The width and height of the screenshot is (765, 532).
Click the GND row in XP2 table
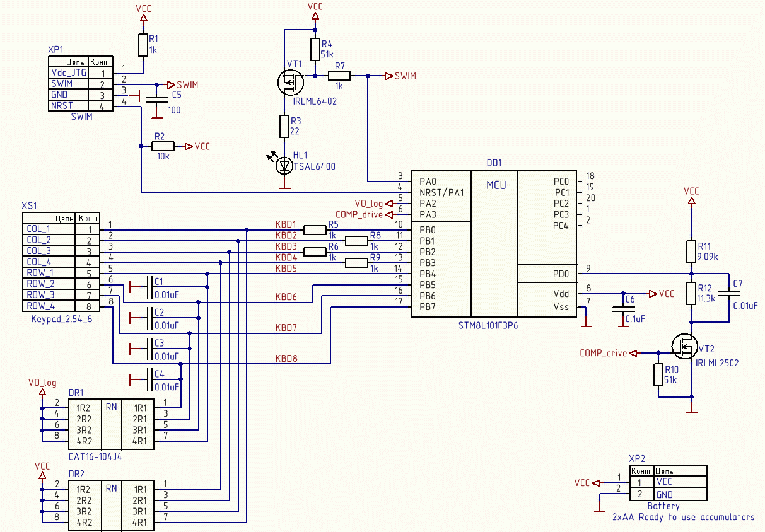668,494
